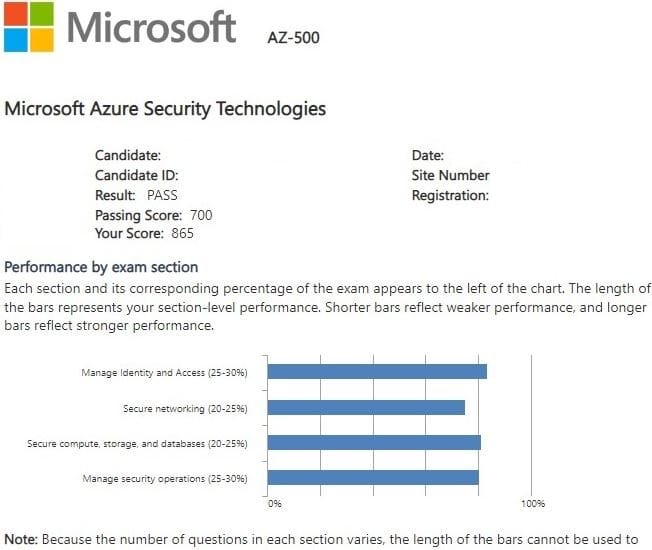652x550 pixels.
Task: Click the AZ-500 exam code
Action: click(292, 38)
